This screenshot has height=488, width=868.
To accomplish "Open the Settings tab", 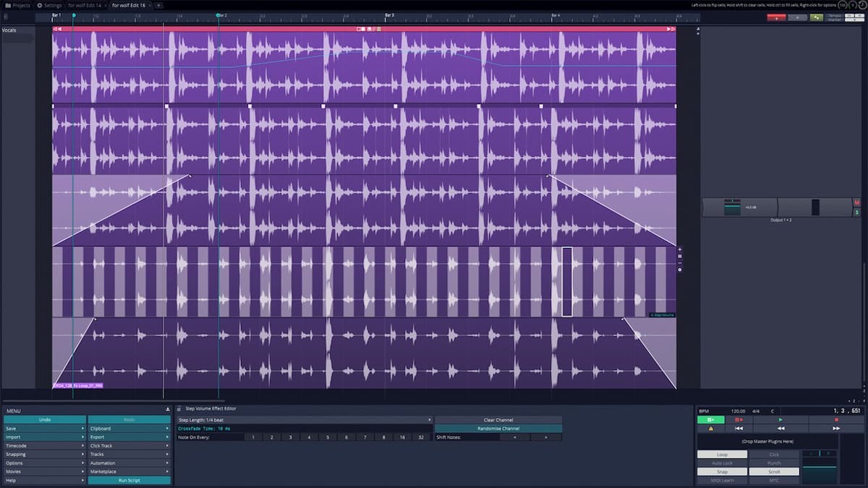I will (50, 5).
